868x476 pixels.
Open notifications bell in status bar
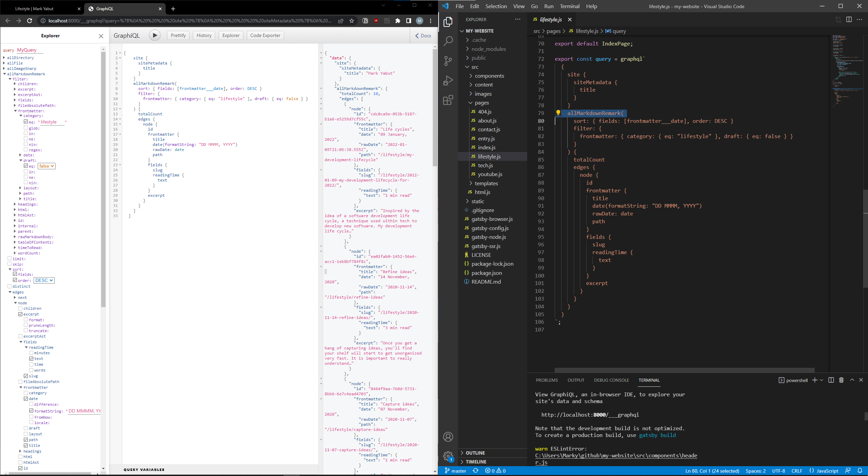860,471
